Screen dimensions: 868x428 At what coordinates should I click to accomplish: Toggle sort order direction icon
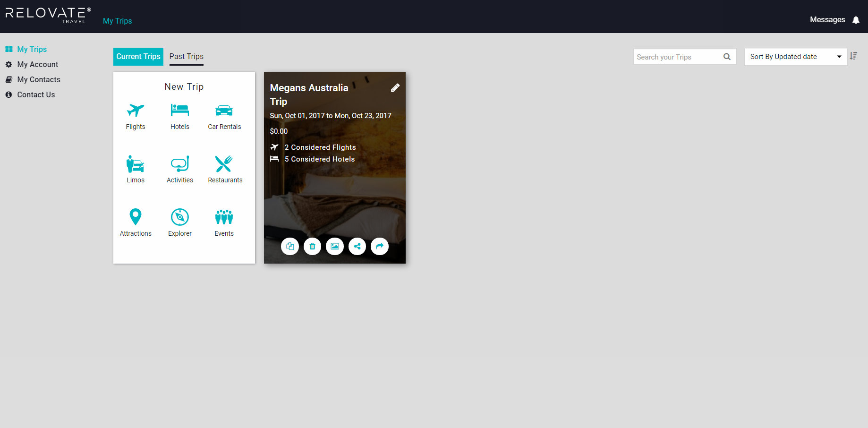[x=853, y=56]
